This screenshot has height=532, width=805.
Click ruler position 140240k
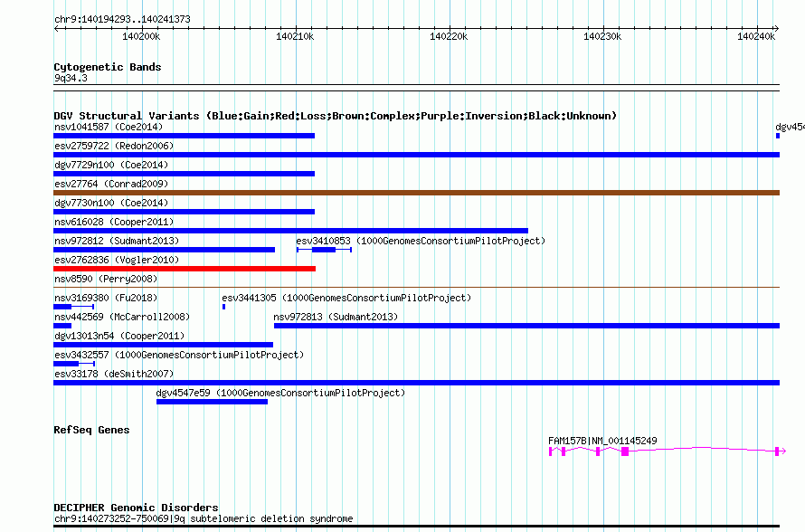[x=756, y=36]
